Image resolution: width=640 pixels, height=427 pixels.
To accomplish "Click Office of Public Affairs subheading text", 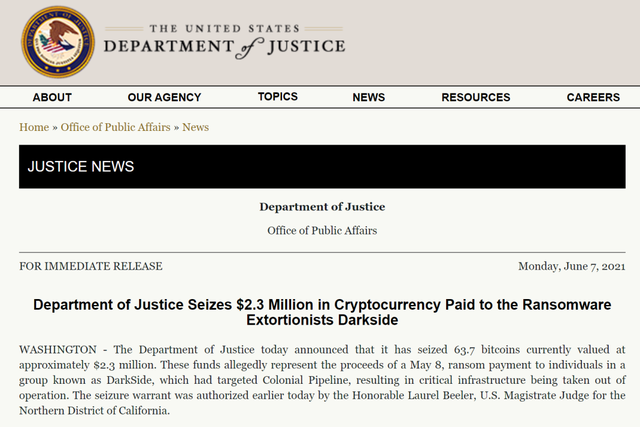I will [x=322, y=231].
